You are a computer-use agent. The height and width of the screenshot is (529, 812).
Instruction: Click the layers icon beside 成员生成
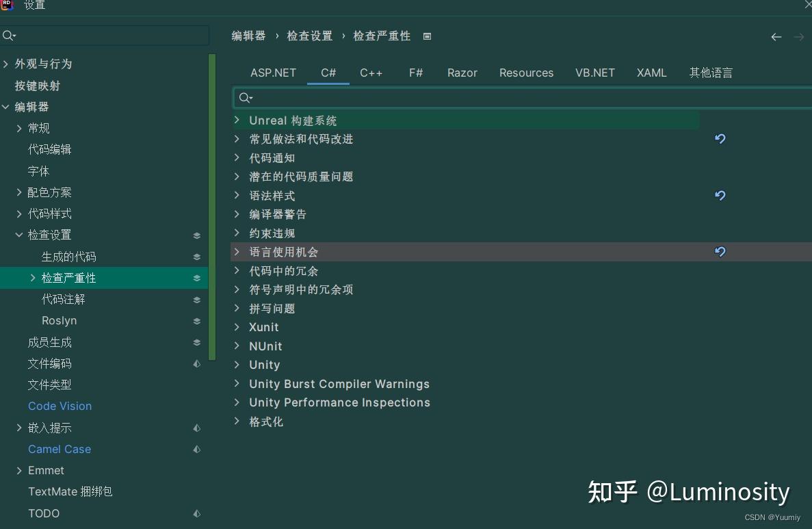coord(196,342)
